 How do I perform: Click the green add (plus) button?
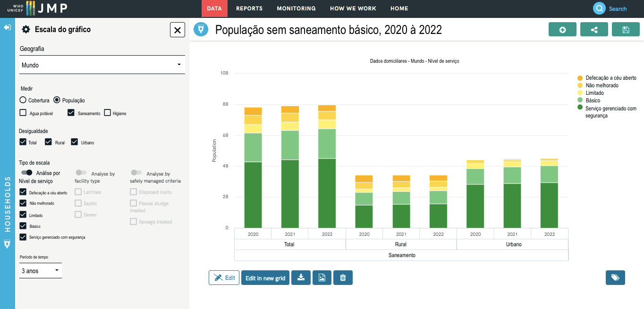click(562, 30)
